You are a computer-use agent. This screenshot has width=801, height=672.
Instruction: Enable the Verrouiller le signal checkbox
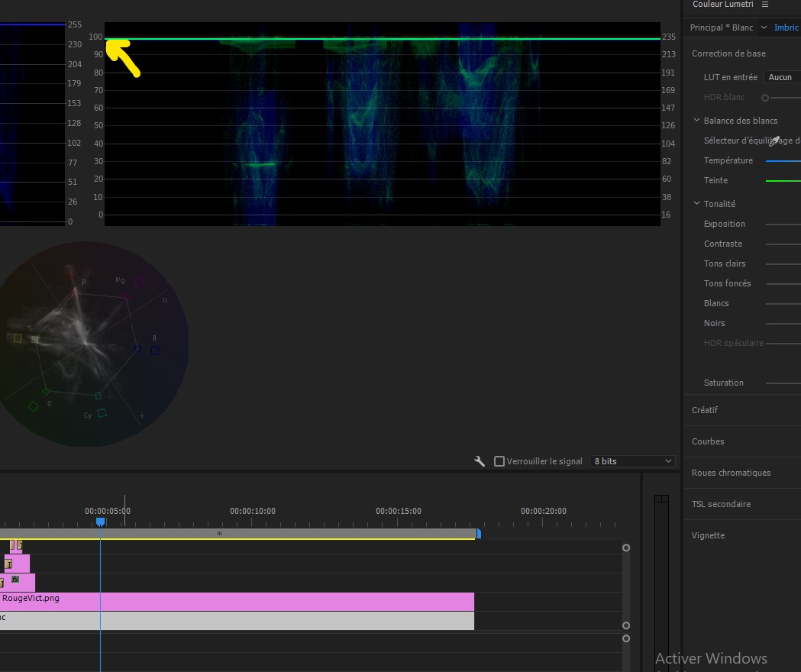[499, 461]
